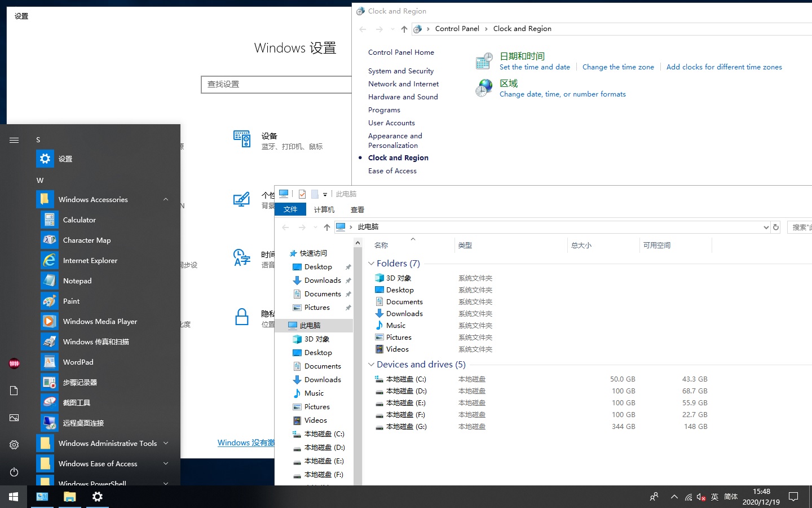Click Add clocks for different time zones
This screenshot has height=508, width=812.
(x=724, y=67)
